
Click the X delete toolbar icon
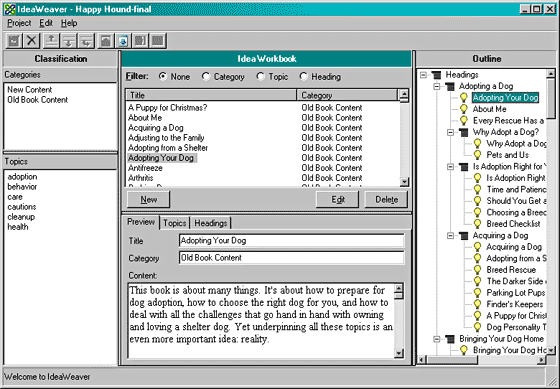point(31,41)
